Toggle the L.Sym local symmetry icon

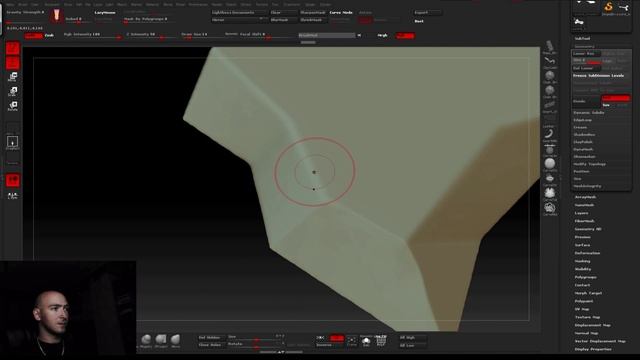13,196
